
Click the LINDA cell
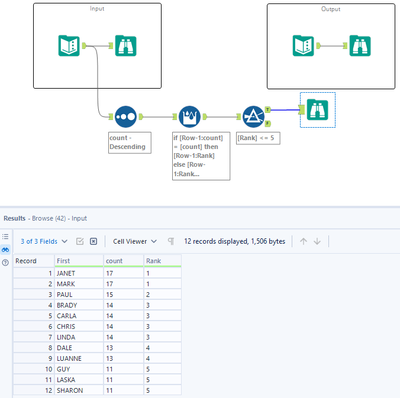pyautogui.click(x=79, y=337)
